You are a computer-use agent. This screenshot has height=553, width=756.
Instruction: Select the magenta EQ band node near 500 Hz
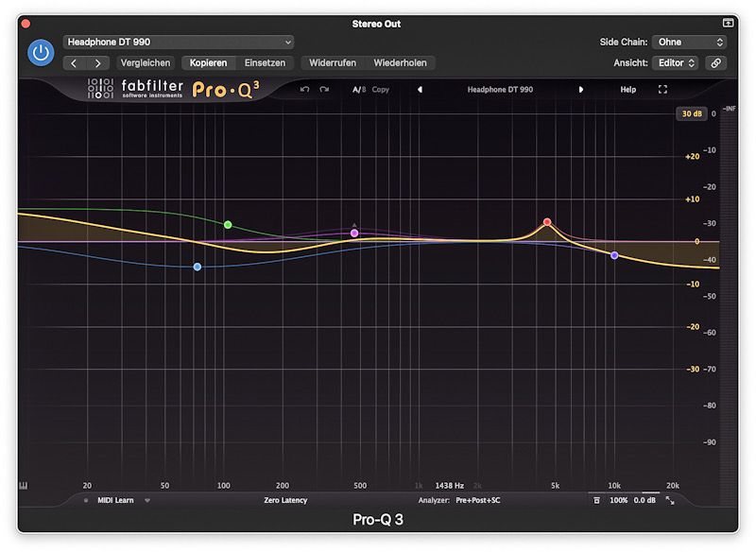coord(354,233)
